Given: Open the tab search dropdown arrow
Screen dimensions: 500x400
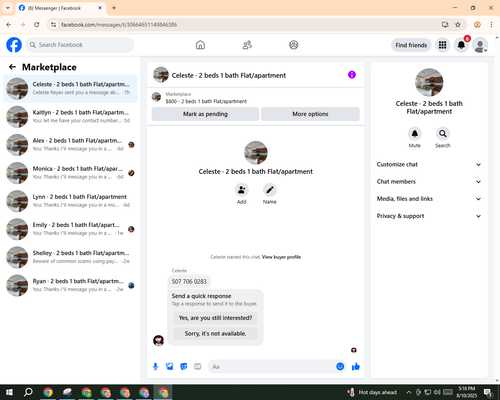Looking at the screenshot, I should point(8,8).
